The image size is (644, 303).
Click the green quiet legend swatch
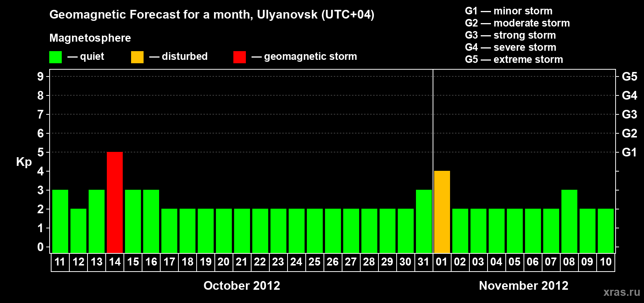(x=55, y=57)
